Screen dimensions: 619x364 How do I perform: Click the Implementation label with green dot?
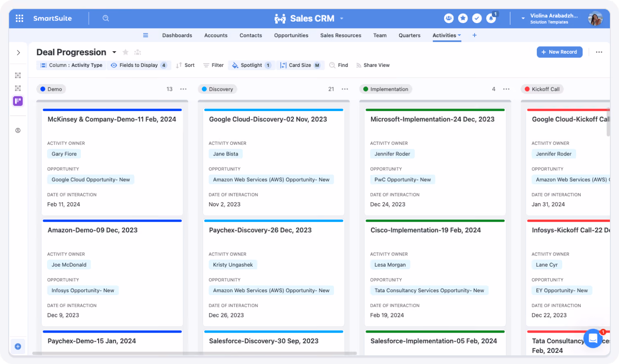[385, 89]
